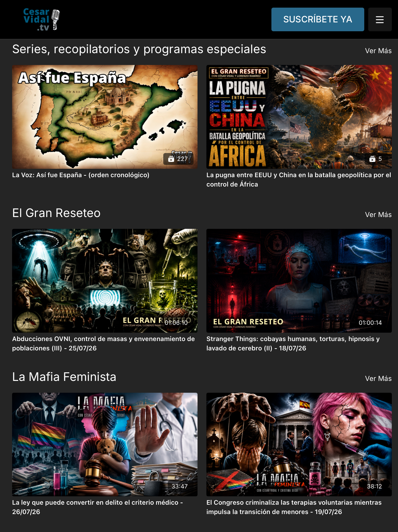398x532 pixels.
Task: Click the La Mafia Feminista section heading
Action: pos(64,377)
